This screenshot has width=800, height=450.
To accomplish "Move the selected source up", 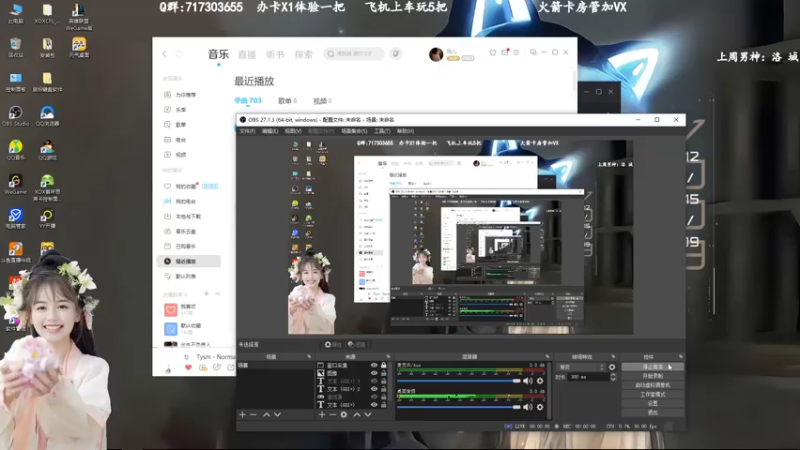I will (357, 415).
